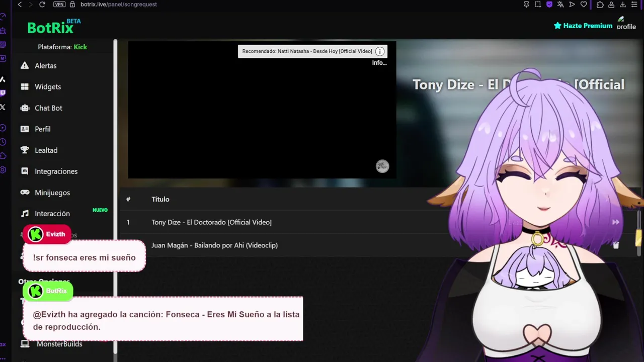The height and width of the screenshot is (362, 644).
Task: Click the BotRix BETA logo
Action: point(54,26)
